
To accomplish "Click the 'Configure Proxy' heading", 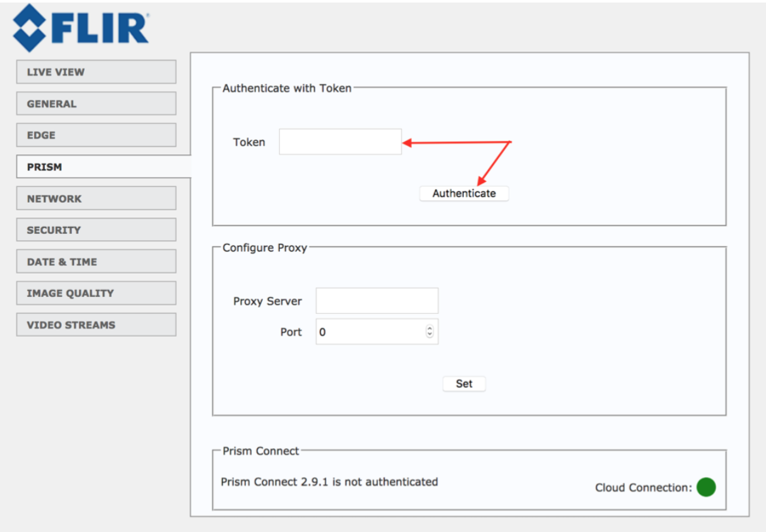I will tap(265, 248).
